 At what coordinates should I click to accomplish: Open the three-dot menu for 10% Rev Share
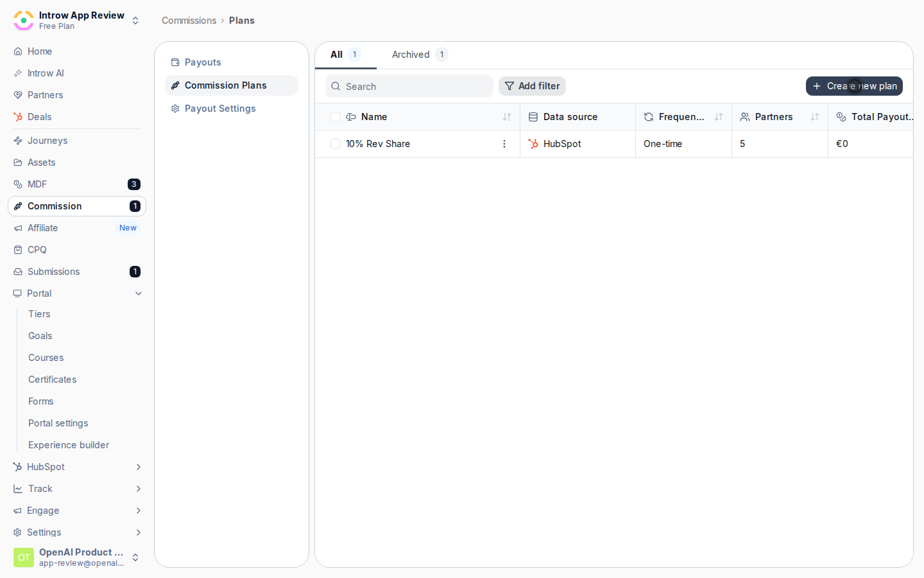coord(504,144)
